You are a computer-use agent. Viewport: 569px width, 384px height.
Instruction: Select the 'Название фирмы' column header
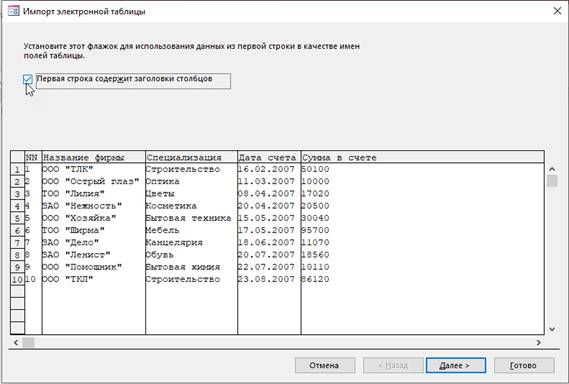click(x=94, y=157)
